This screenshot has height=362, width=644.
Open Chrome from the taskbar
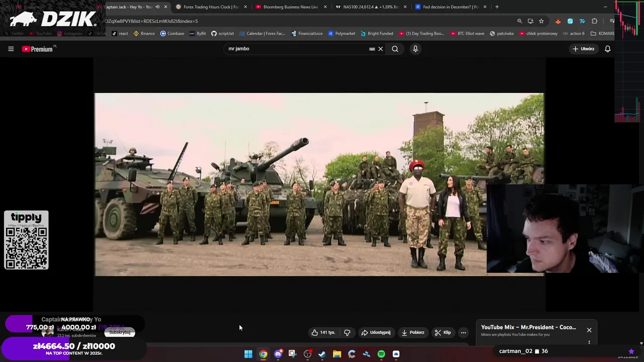tap(263, 354)
